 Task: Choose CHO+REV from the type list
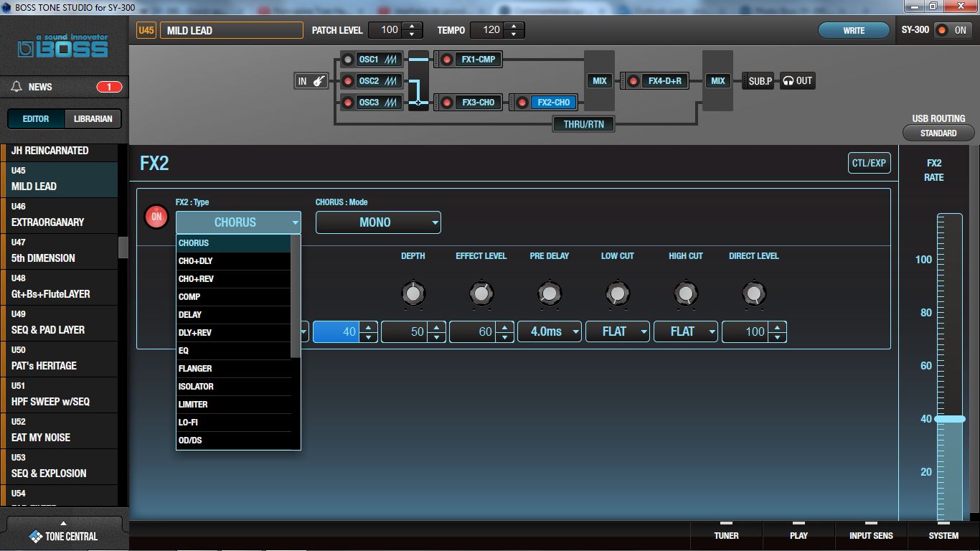click(233, 279)
